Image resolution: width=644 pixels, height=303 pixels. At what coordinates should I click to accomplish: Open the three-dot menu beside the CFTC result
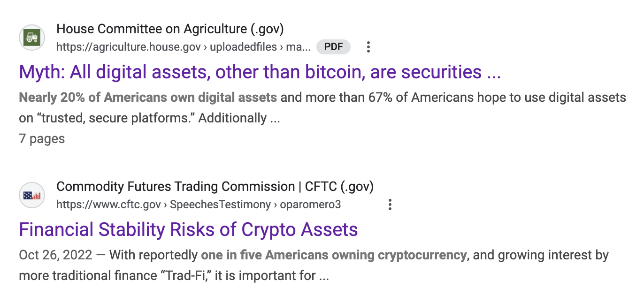click(390, 205)
